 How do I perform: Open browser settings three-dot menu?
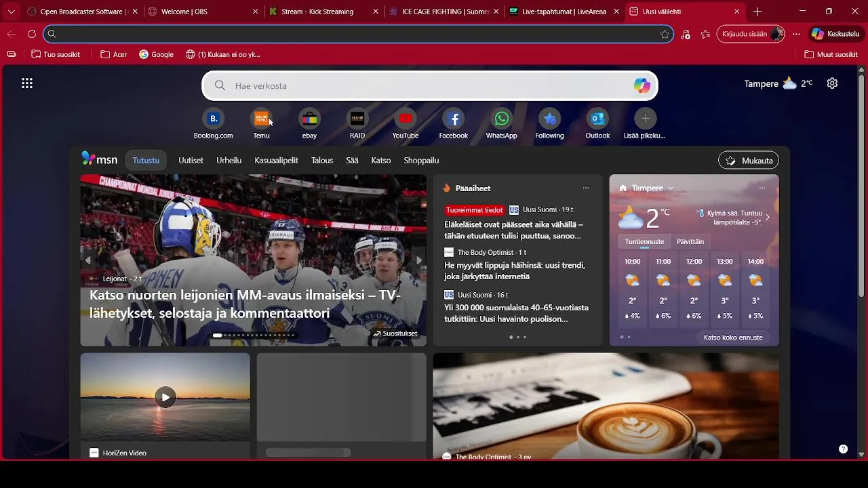796,34
